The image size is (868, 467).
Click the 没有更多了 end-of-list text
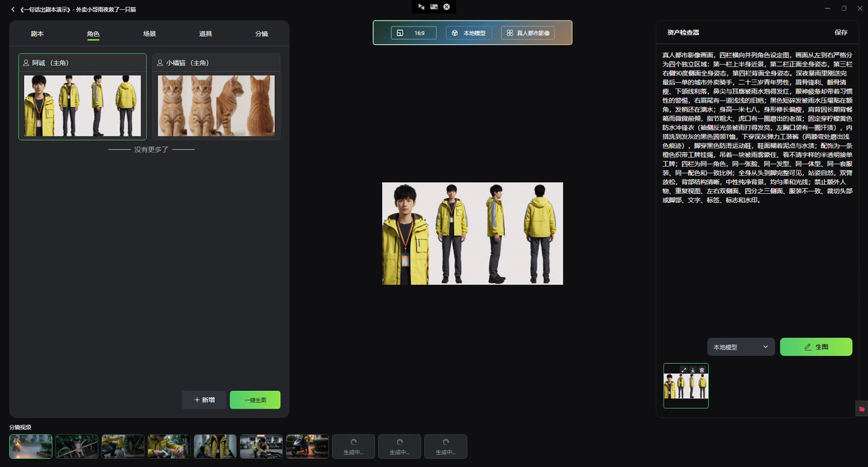pos(151,149)
